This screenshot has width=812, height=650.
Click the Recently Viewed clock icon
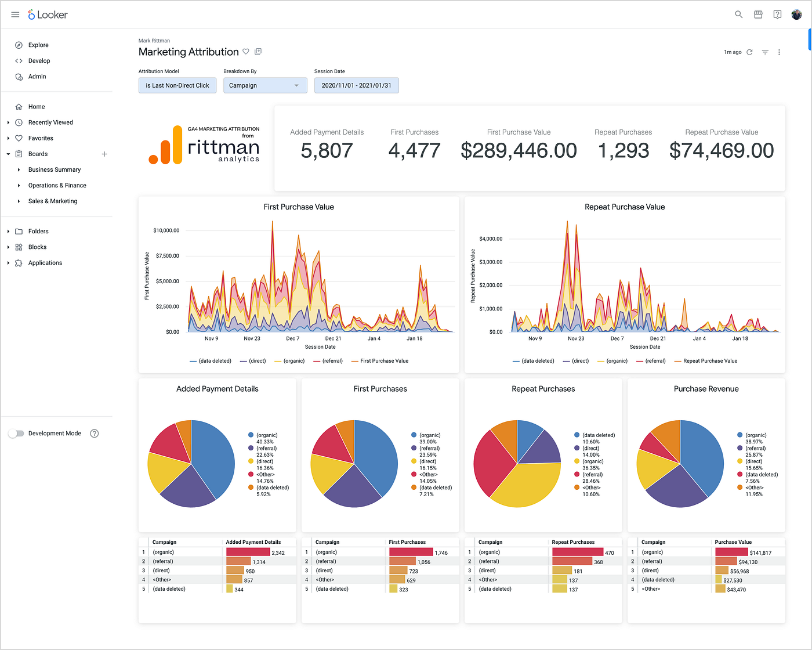tap(19, 122)
